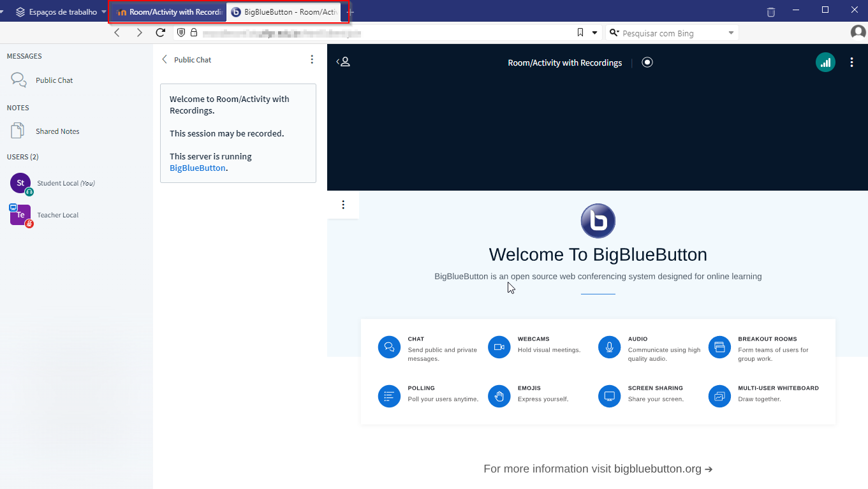Expand the address bar dropdown arrow
Image resolution: width=868 pixels, height=489 pixels.
(x=595, y=33)
